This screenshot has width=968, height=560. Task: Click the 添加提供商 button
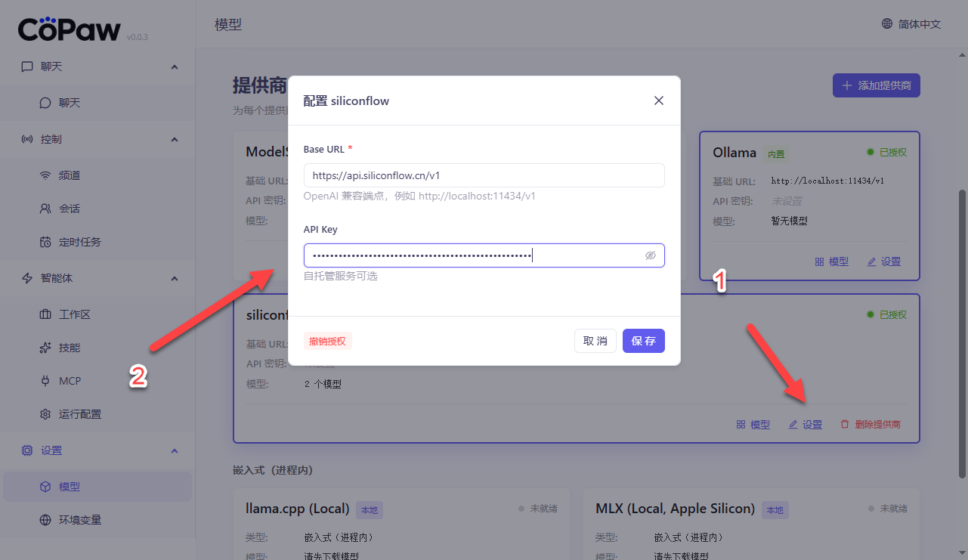pos(877,85)
